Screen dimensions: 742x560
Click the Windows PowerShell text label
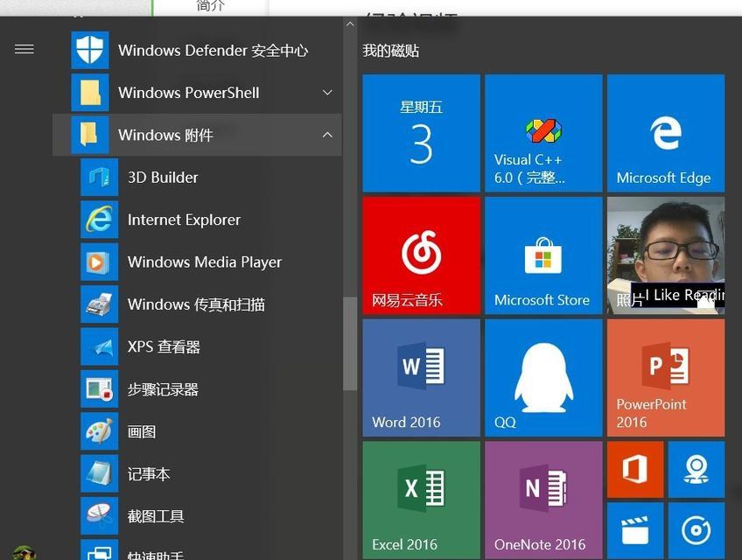[189, 92]
